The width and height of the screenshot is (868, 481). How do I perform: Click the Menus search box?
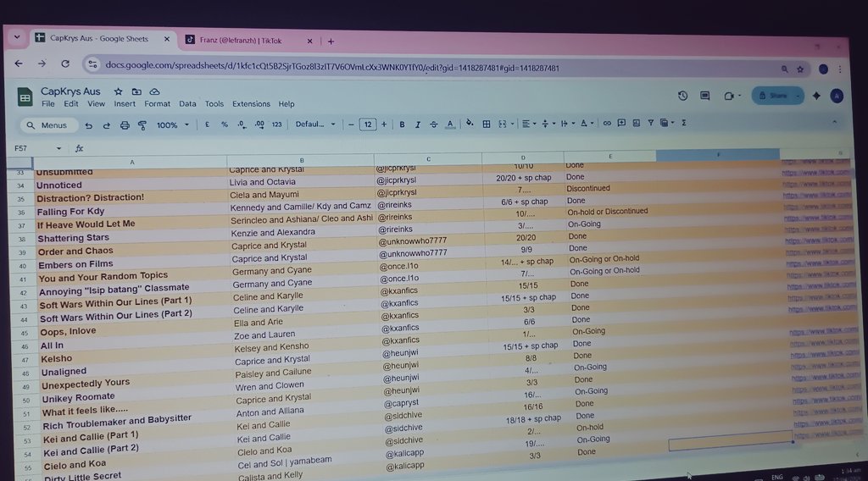coord(47,125)
